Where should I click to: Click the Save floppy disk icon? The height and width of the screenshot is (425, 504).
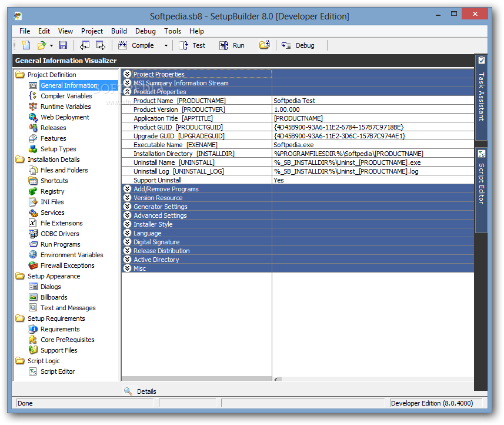pos(63,45)
